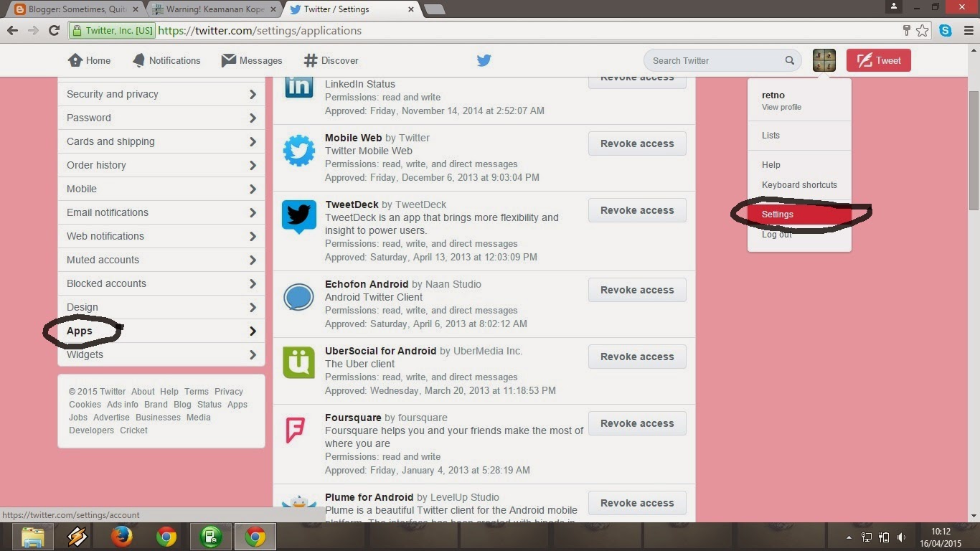Image resolution: width=980 pixels, height=551 pixels.
Task: Open Notifications bell in navbar
Action: (x=166, y=60)
